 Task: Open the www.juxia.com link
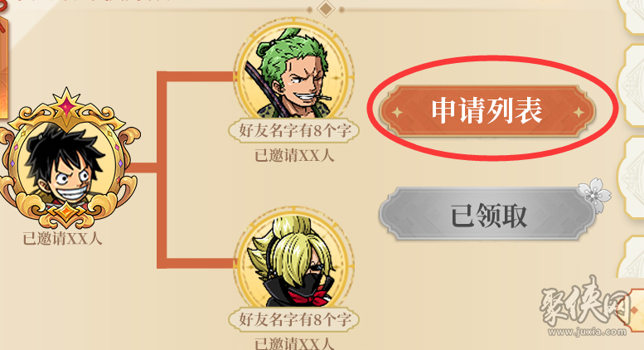[587, 331]
